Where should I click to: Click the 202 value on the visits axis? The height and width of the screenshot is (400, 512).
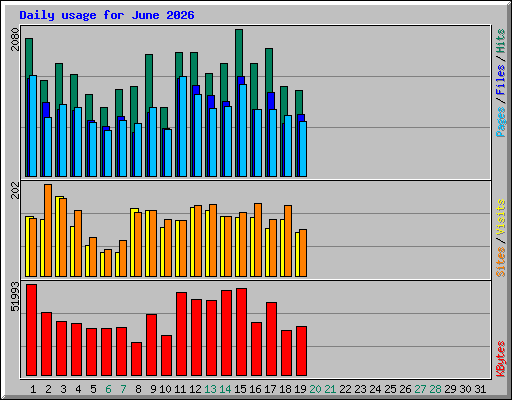15,191
